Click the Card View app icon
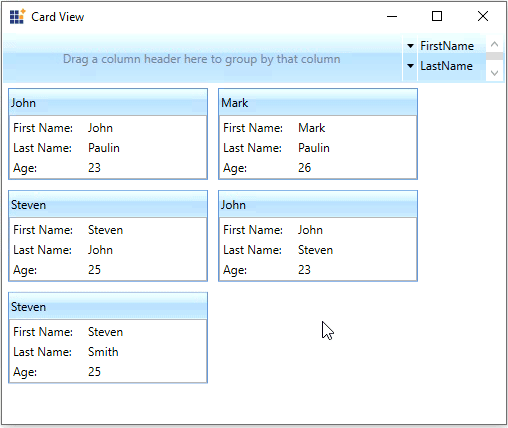 [x=17, y=17]
